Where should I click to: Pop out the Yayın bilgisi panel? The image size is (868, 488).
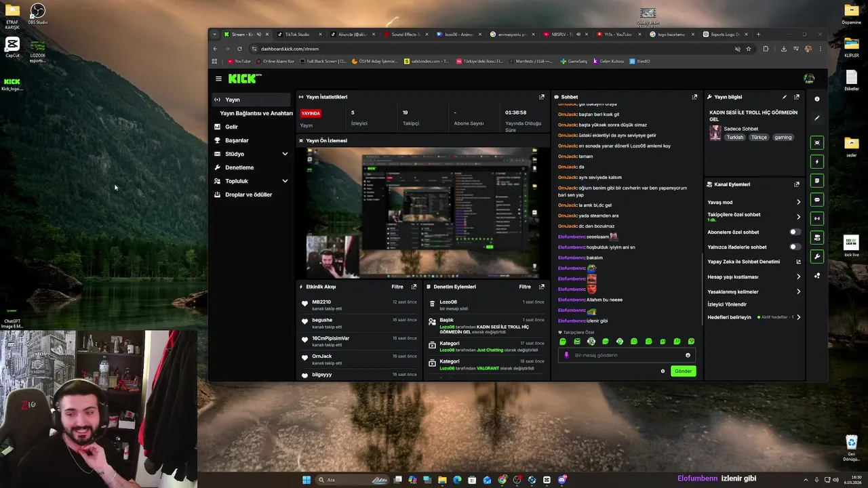797,97
